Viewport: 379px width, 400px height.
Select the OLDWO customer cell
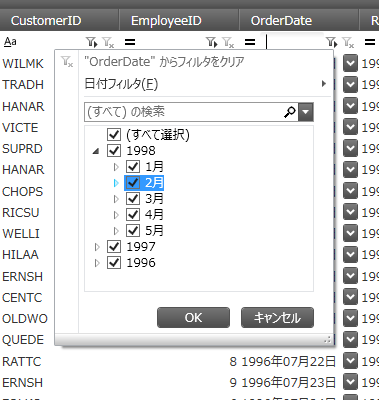click(x=25, y=319)
